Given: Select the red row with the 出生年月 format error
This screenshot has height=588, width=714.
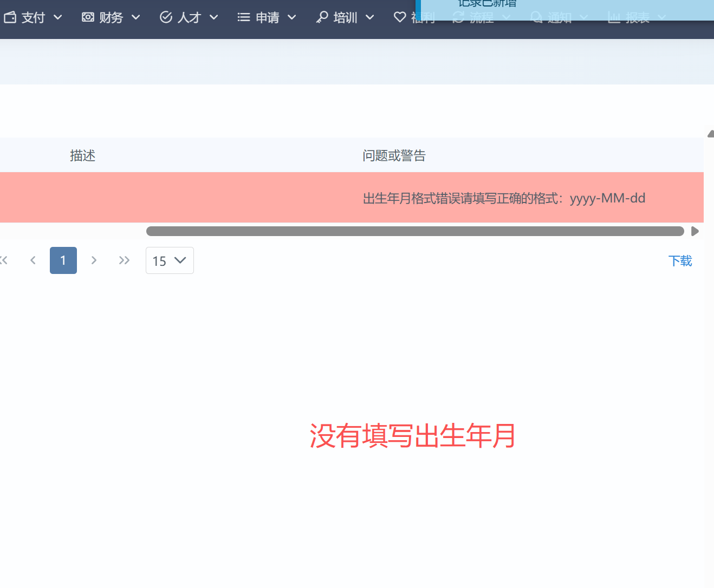Looking at the screenshot, I should (x=351, y=198).
